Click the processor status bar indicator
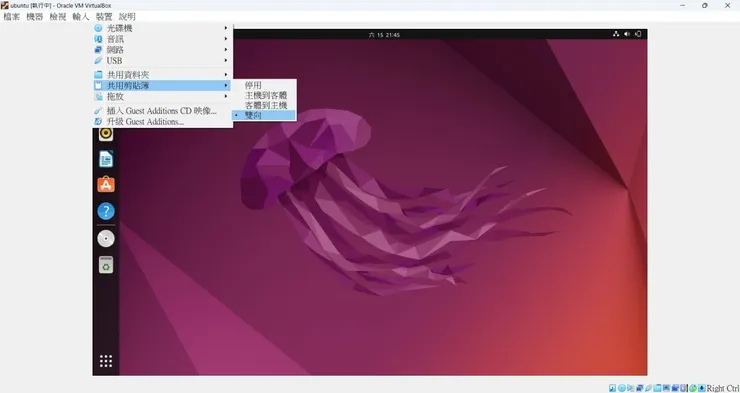The width and height of the screenshot is (740, 393). [683, 388]
